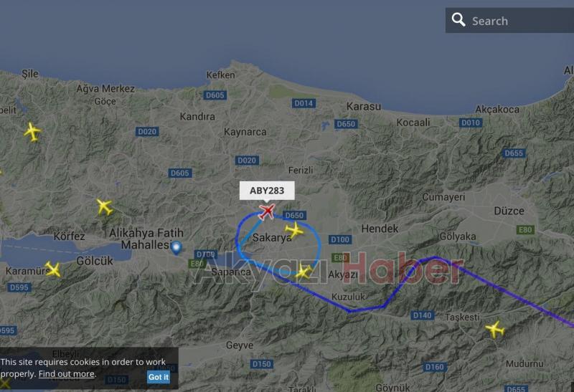This screenshot has width=574, height=392.
Task: Click the ABY283 flight callout label
Action: 267,191
